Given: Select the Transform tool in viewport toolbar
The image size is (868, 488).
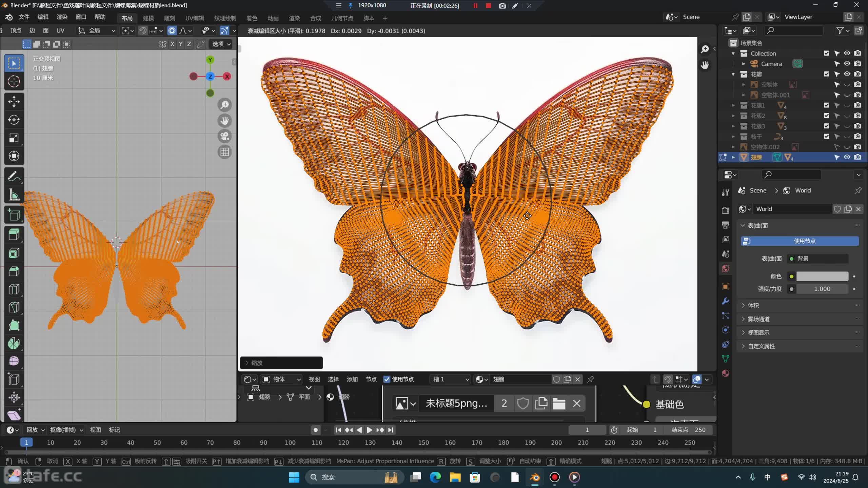Looking at the screenshot, I should coord(14,156).
